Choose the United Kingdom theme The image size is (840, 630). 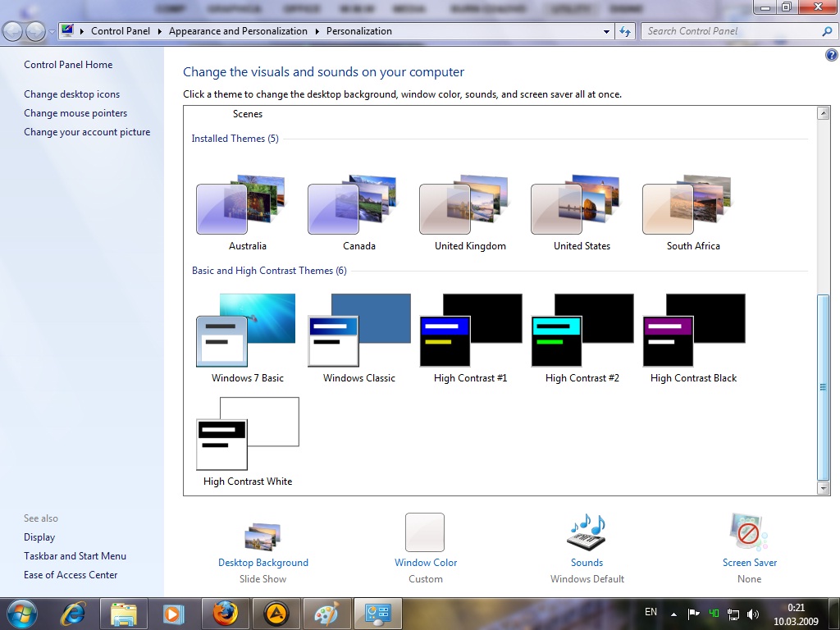tap(464, 204)
